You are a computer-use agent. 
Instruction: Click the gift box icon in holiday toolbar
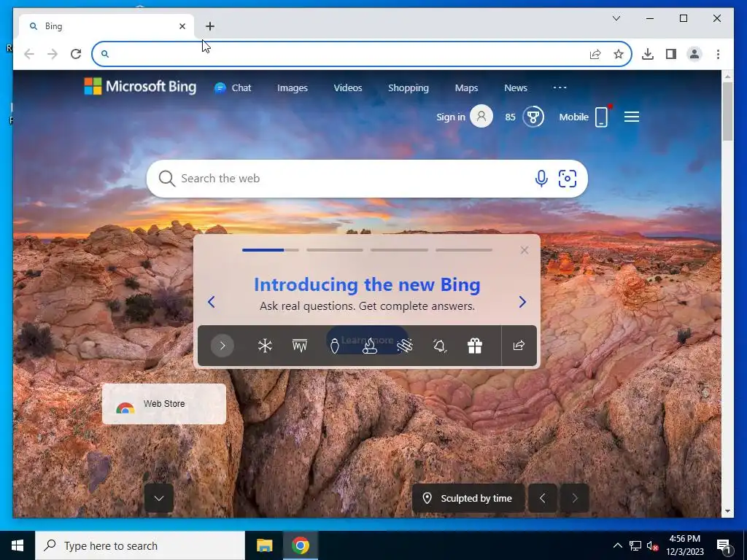[x=474, y=346]
